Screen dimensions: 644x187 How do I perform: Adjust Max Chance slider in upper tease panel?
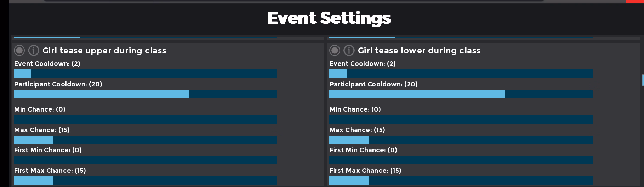click(146, 140)
